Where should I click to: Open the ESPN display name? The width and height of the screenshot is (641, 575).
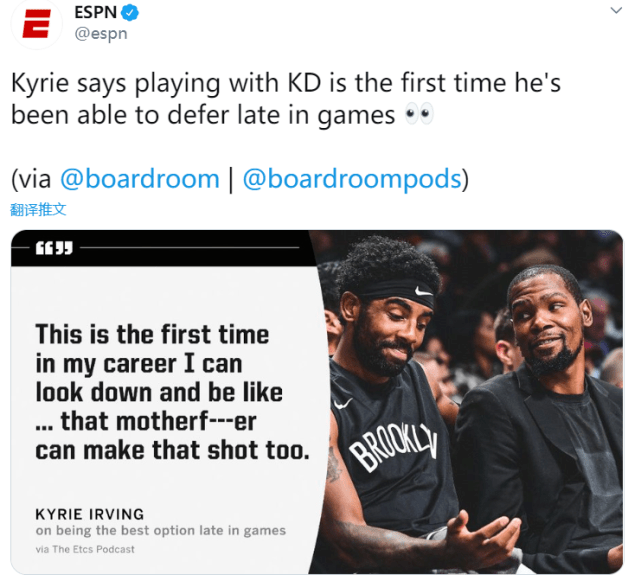point(96,13)
